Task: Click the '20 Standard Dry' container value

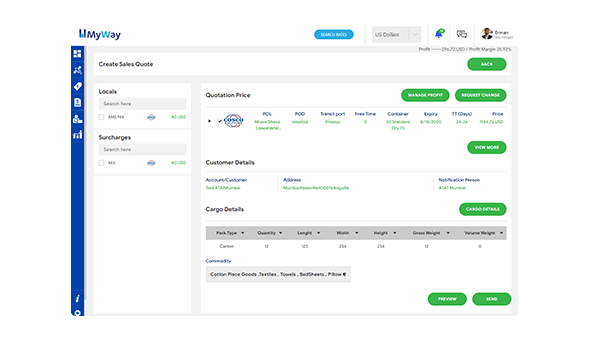Action: click(398, 125)
